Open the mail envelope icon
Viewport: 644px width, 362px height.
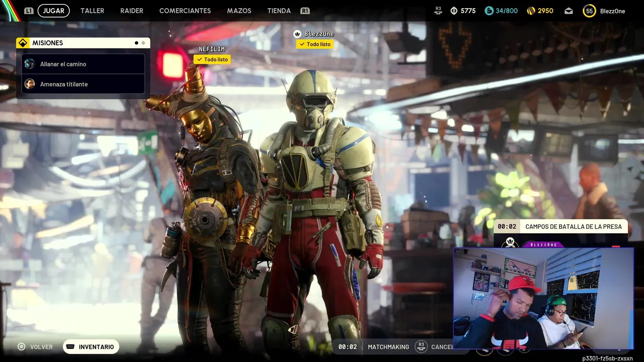[x=569, y=11]
